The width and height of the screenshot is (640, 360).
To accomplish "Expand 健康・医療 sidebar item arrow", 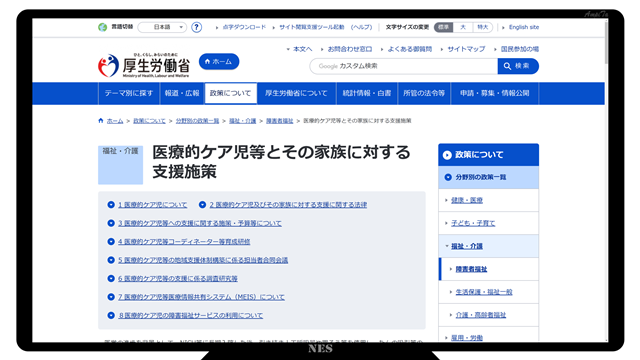I will [x=446, y=200].
